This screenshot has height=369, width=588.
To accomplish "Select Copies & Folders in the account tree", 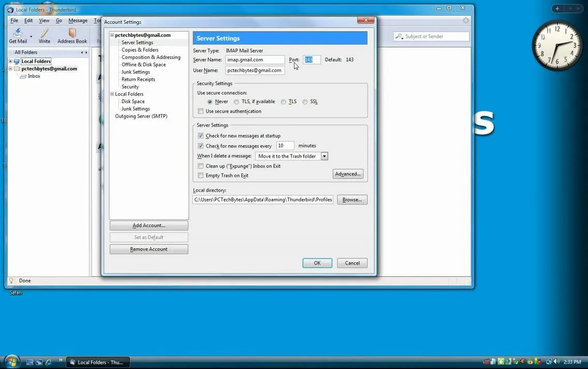I will coord(140,50).
